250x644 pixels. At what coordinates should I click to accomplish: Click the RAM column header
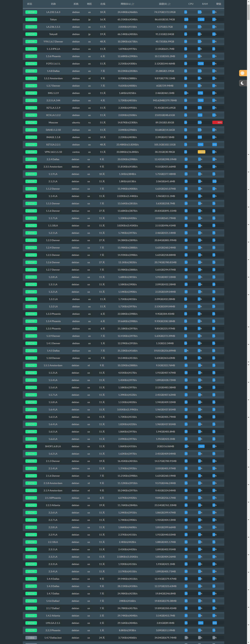(x=205, y=4)
